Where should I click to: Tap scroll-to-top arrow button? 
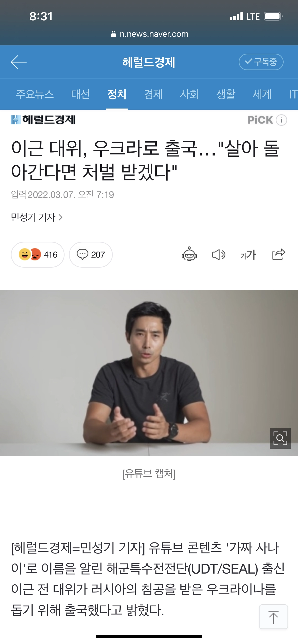coord(274,616)
